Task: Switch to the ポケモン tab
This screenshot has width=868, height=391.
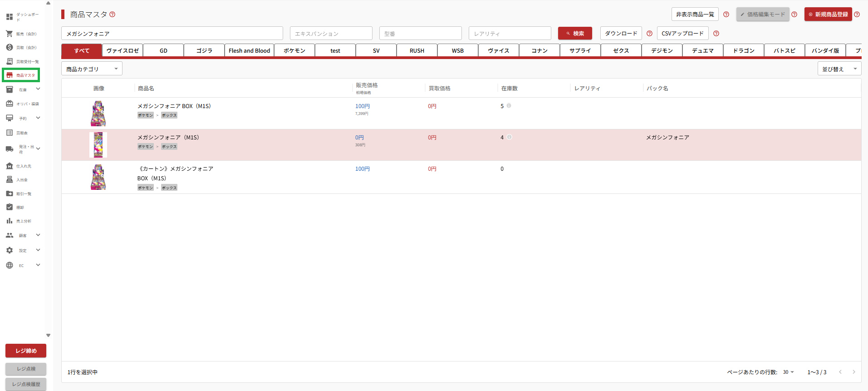Action: [294, 50]
